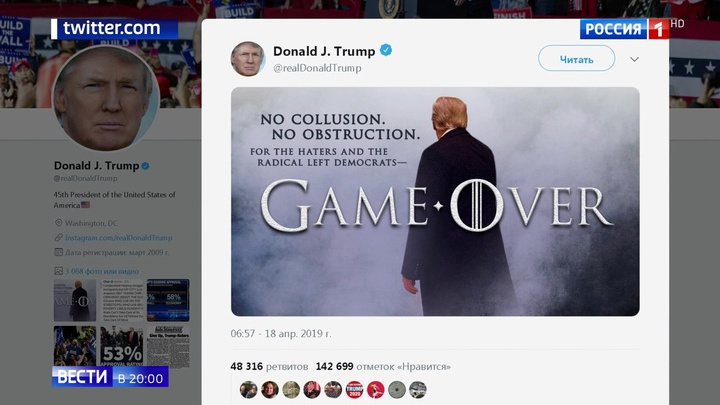This screenshot has width=720, height=405.
Task: Click the Instagram.com/realDonaldTrump profile link
Action: point(118,238)
